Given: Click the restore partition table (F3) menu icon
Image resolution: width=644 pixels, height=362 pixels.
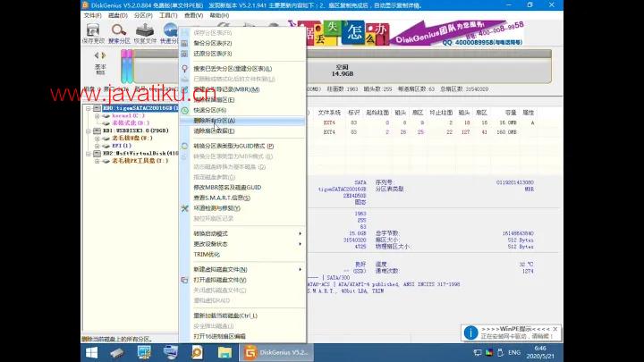Looking at the screenshot, I should (x=184, y=54).
